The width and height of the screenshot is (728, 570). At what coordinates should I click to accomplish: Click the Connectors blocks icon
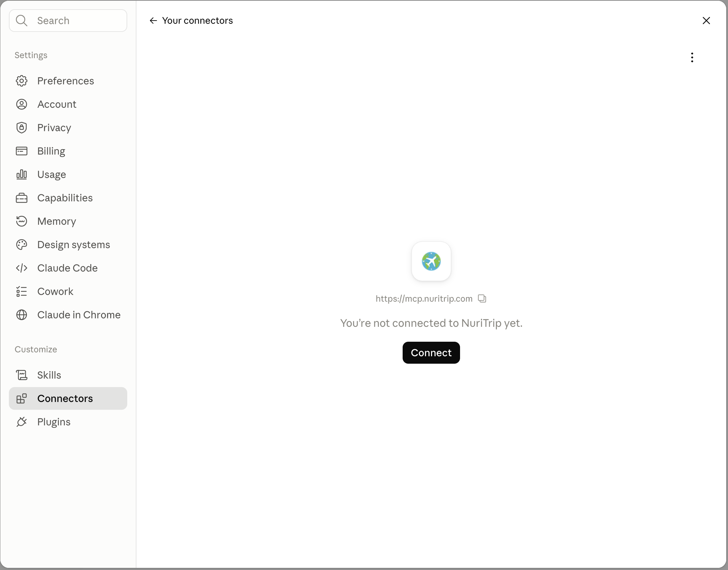click(22, 398)
